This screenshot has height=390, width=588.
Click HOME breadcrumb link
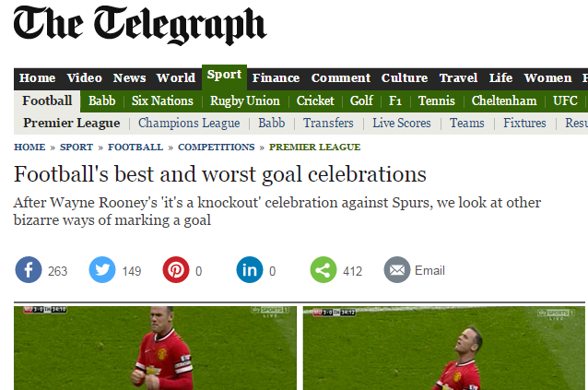29,147
